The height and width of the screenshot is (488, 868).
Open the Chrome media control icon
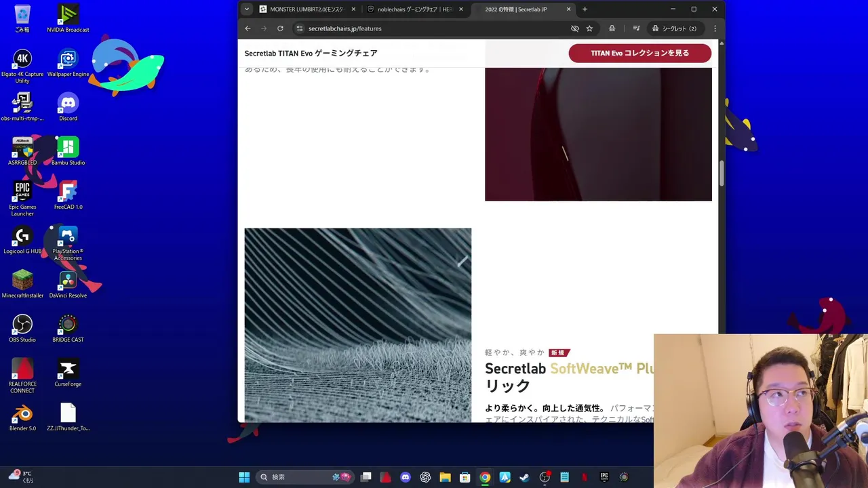click(636, 28)
